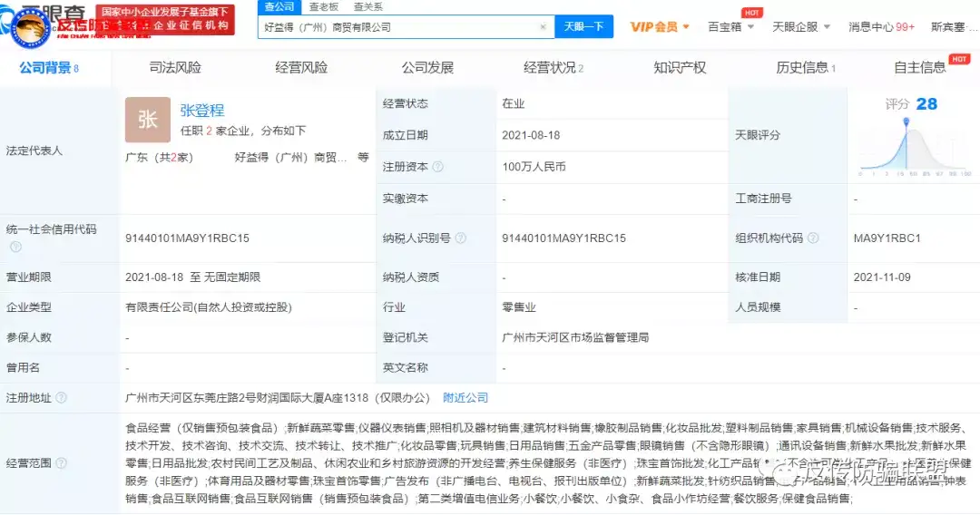Click registered capital 100万人民币

(x=534, y=167)
